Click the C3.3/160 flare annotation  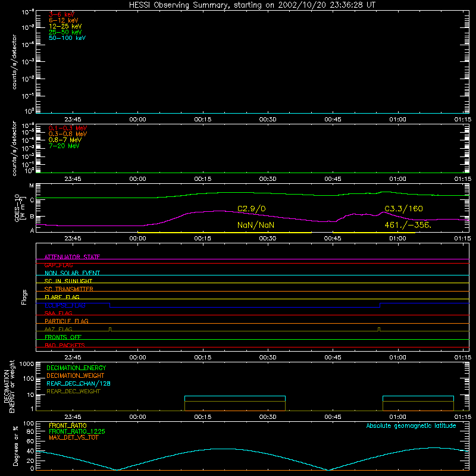pos(403,209)
